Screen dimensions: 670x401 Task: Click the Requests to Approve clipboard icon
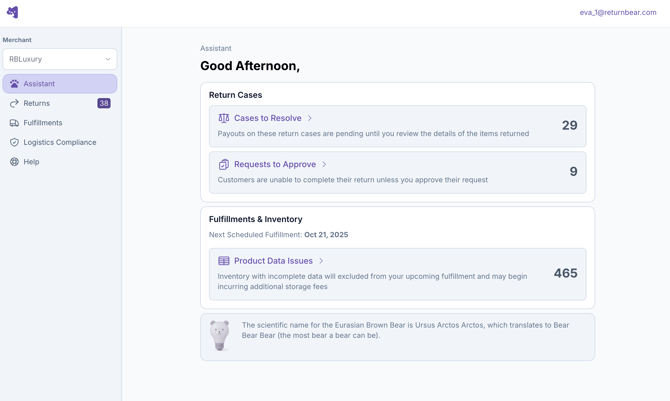pos(224,164)
